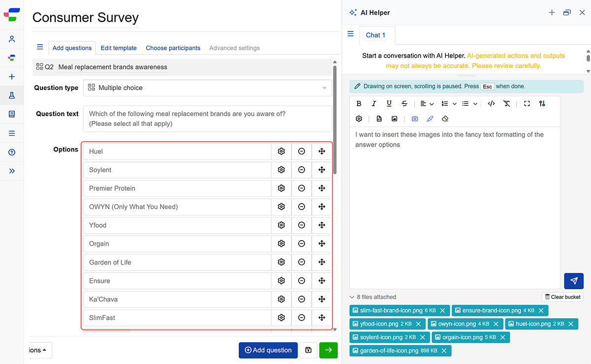The image size is (591, 364).
Task: Open editor settings gear in AI Helper toolbar
Action: 359,119
